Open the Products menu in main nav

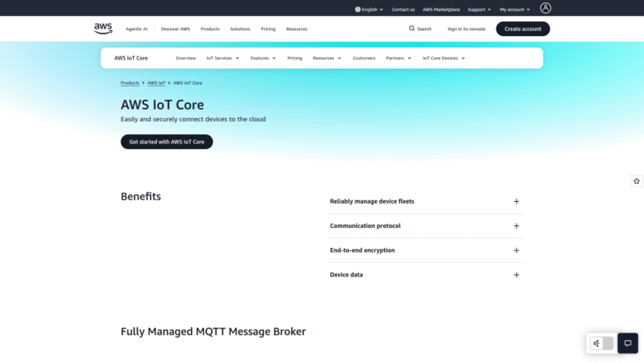pos(210,29)
